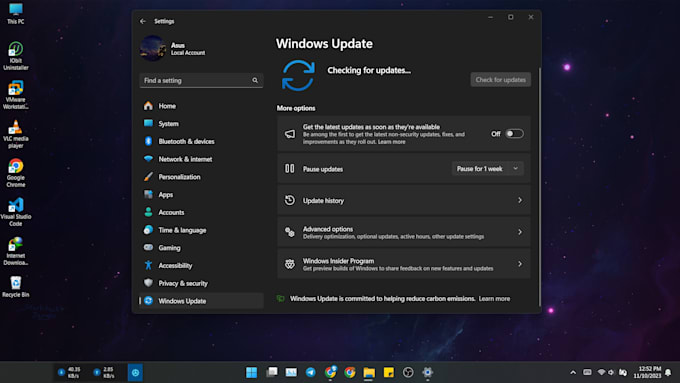Select Internet Download Manager desktop icon
680x383 pixels.
tap(16, 251)
